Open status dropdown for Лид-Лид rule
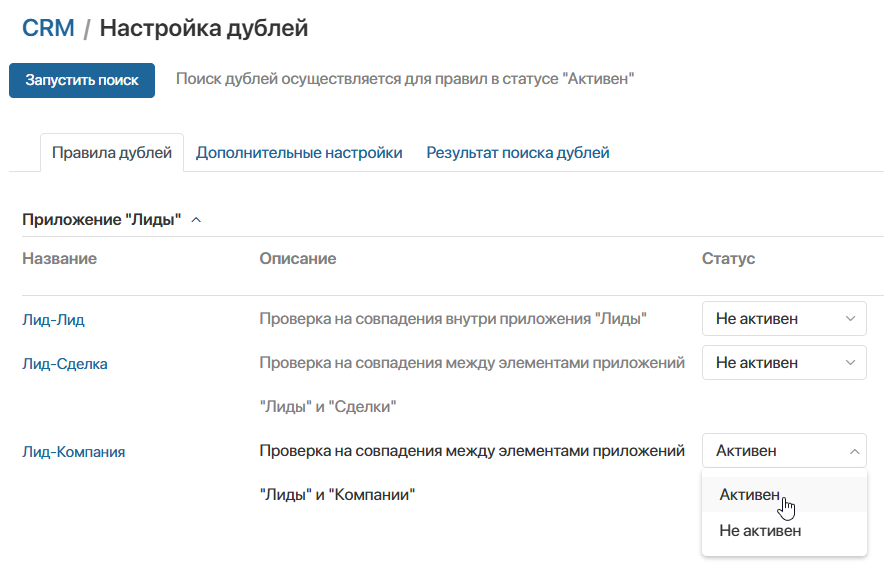This screenshot has width=884, height=567. coord(784,318)
